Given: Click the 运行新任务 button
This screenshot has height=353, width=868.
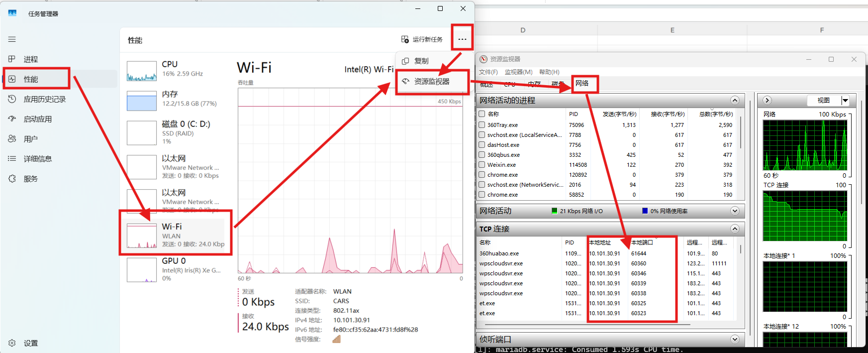Looking at the screenshot, I should (x=422, y=39).
